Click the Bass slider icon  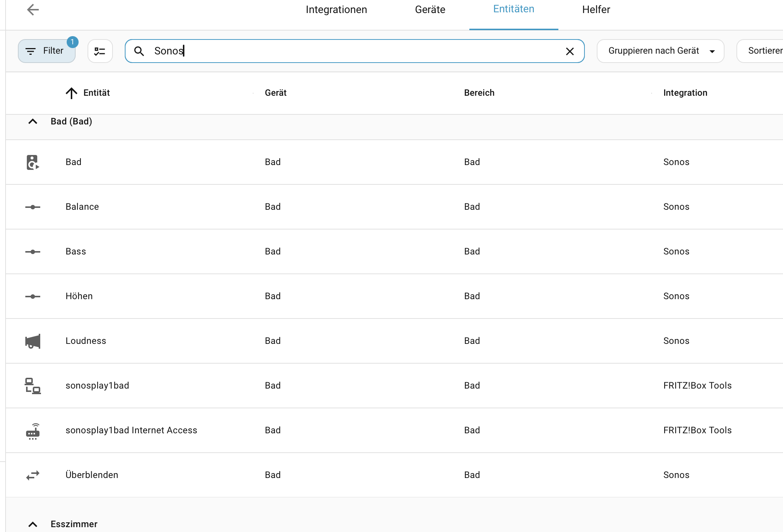[33, 252]
